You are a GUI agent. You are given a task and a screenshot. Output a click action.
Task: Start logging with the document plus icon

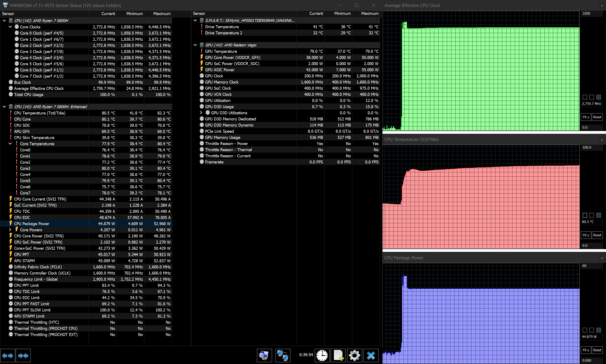click(338, 355)
